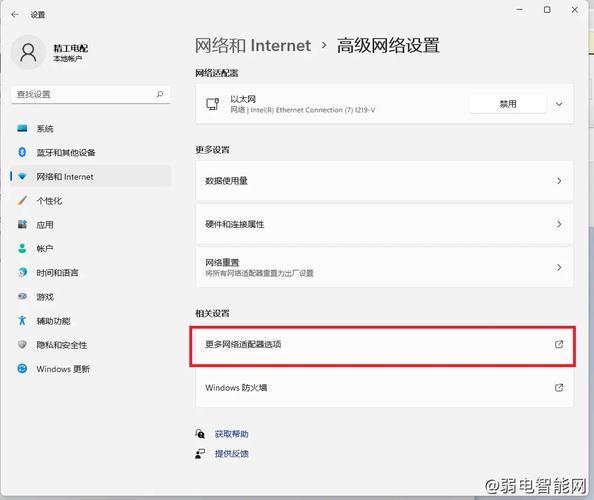Click the 时间和语言 globe icon
594x500 pixels.
pyautogui.click(x=22, y=272)
